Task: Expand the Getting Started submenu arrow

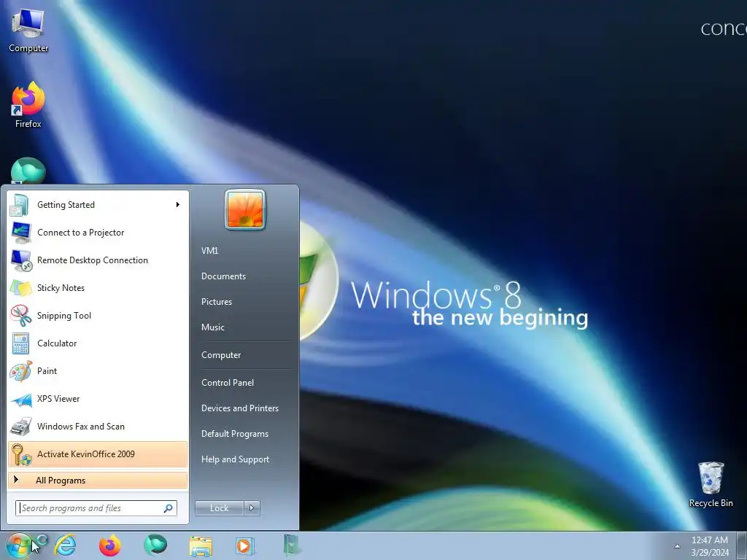Action: click(x=178, y=205)
